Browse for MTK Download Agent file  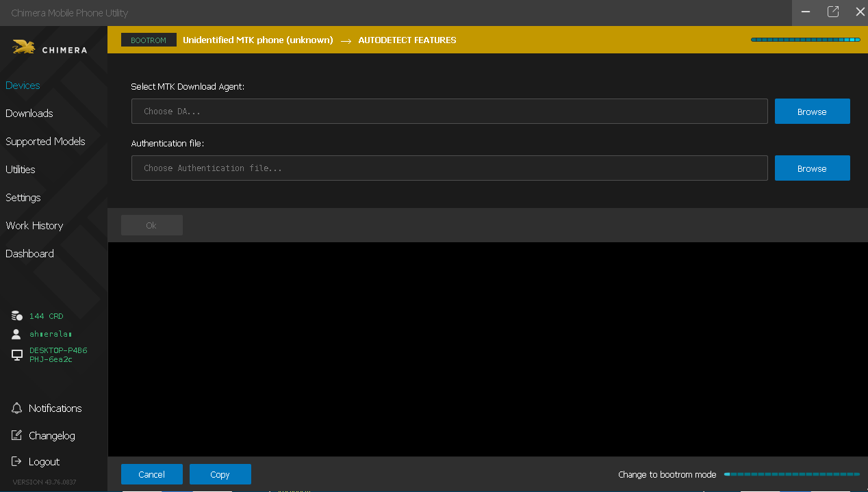pyautogui.click(x=812, y=112)
